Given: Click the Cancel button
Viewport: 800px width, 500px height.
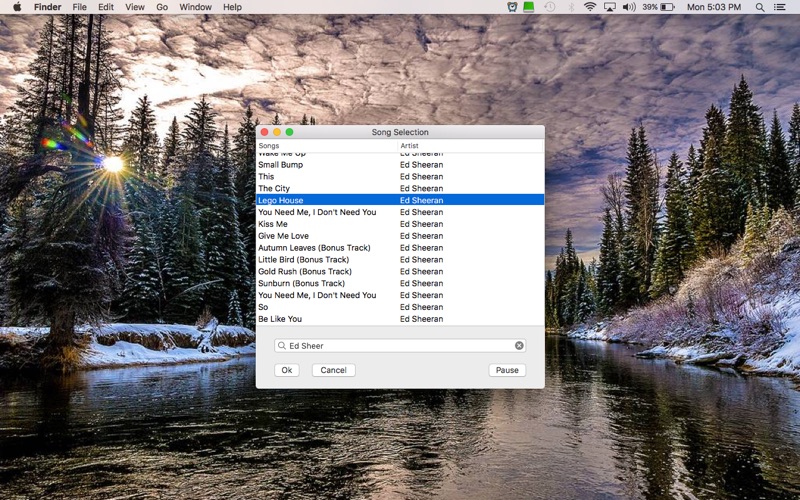Looking at the screenshot, I should point(334,370).
